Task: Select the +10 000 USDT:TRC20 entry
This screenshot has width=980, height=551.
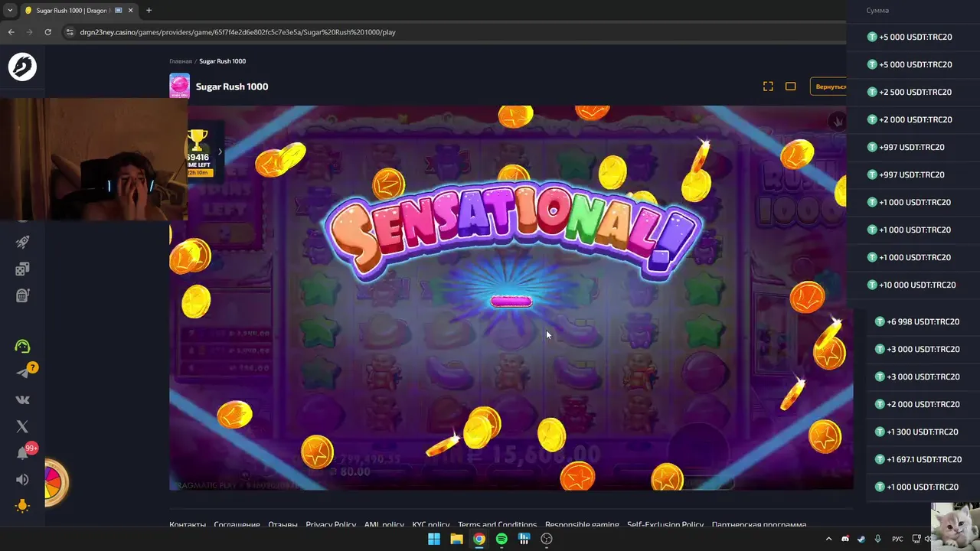Action: pos(913,285)
